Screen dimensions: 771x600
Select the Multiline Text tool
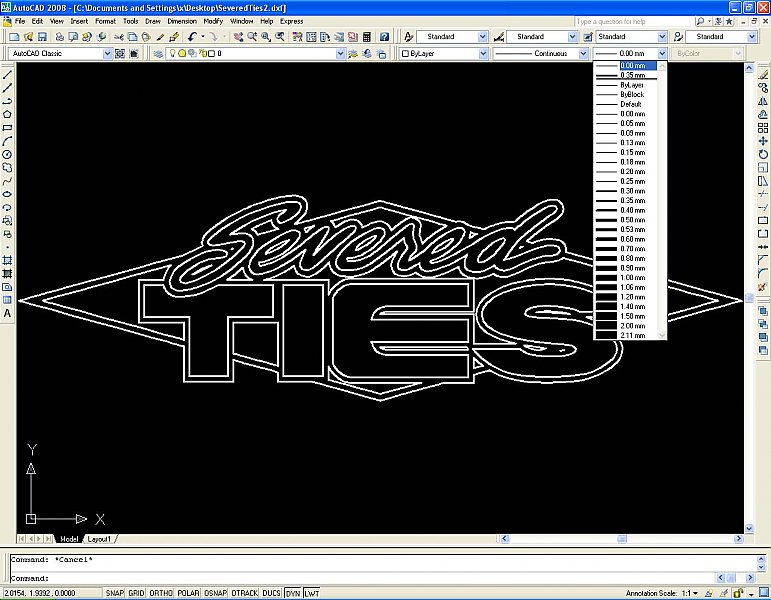[x=8, y=313]
